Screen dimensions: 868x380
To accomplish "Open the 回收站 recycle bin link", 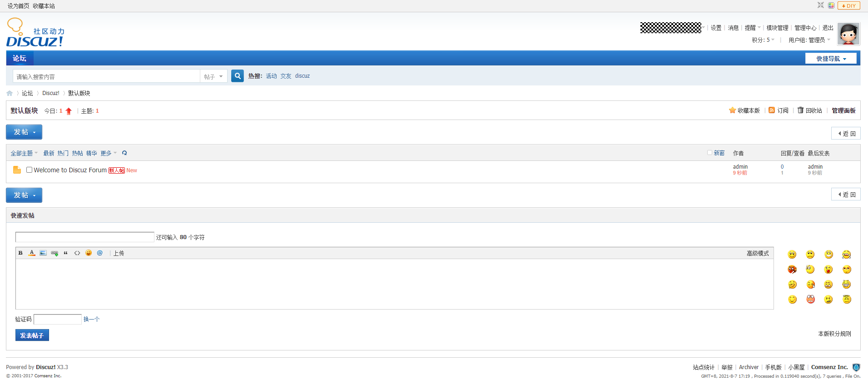I will click(810, 110).
